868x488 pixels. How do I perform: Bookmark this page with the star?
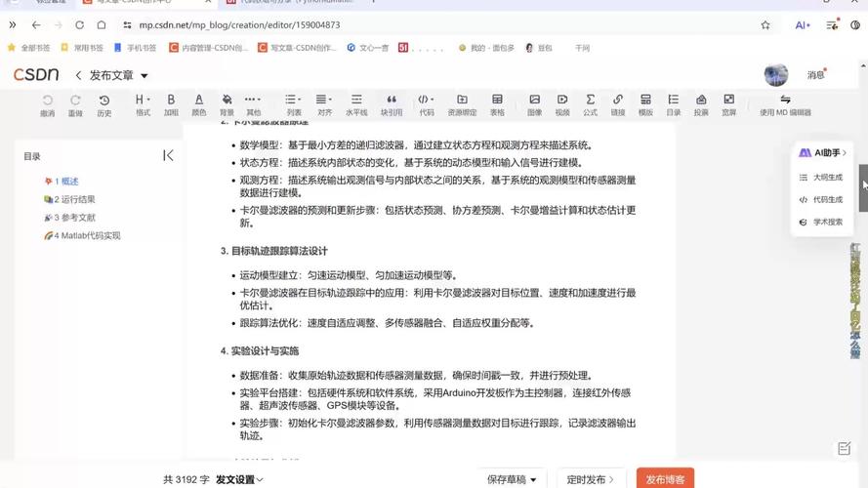(765, 25)
